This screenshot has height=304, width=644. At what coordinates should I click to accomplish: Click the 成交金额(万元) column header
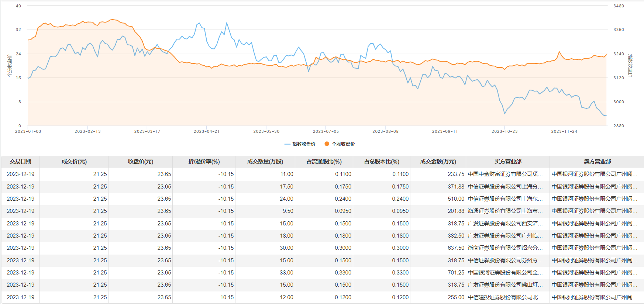[438, 162]
